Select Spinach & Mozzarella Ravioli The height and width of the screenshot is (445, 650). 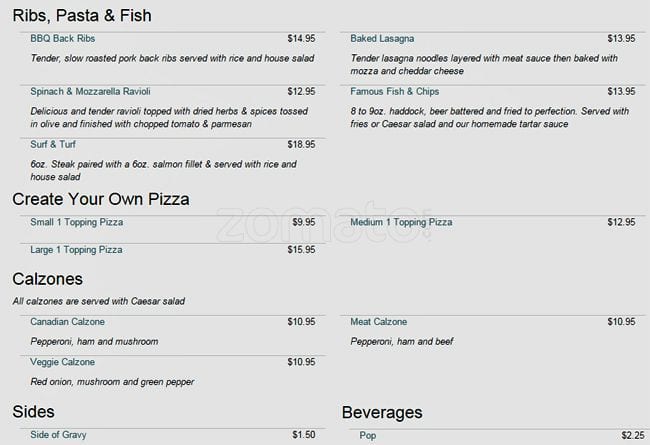90,91
